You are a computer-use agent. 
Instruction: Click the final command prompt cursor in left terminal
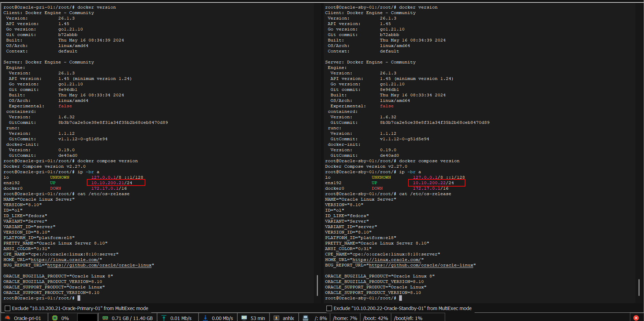[x=79, y=298]
